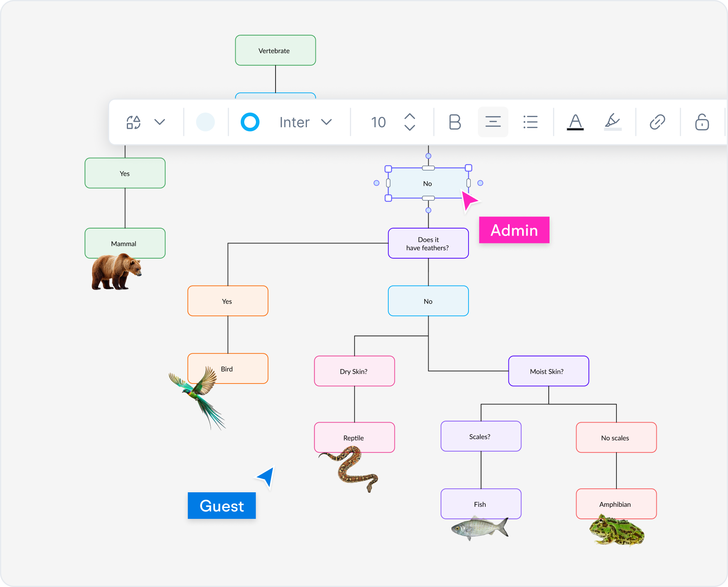Screen dimensions: 728x587
Task: Select the Dry Skin? node
Action: (x=355, y=371)
